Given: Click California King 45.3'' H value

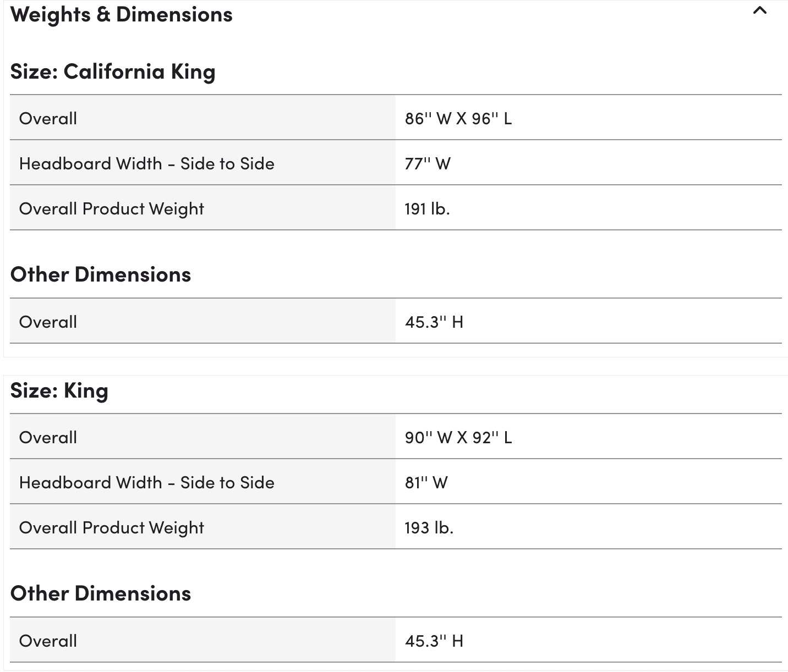Looking at the screenshot, I should point(434,322).
